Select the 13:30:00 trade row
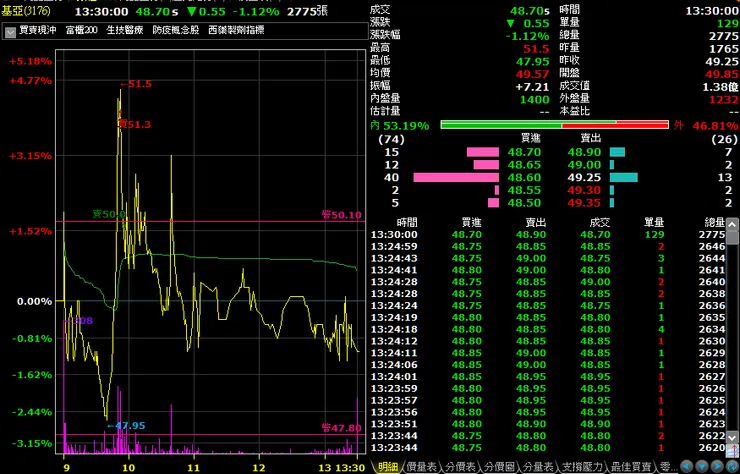740x474 pixels. [x=547, y=235]
